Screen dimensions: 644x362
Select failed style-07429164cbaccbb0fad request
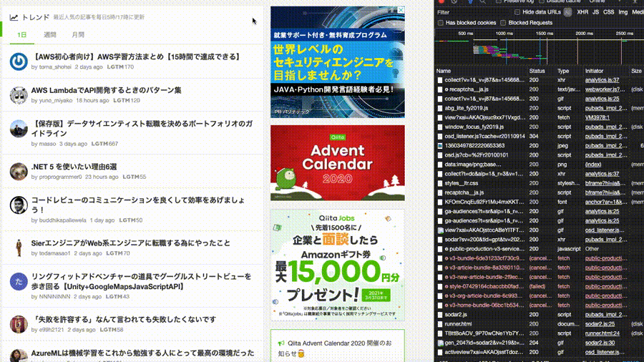540,286
